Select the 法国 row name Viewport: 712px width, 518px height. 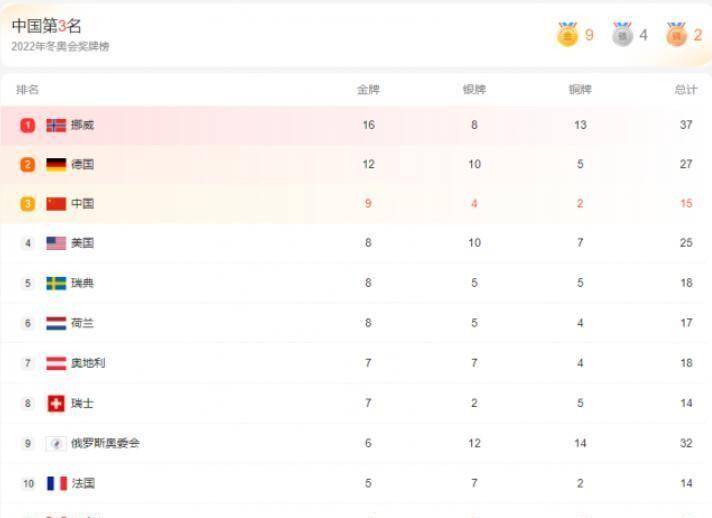click(82, 483)
